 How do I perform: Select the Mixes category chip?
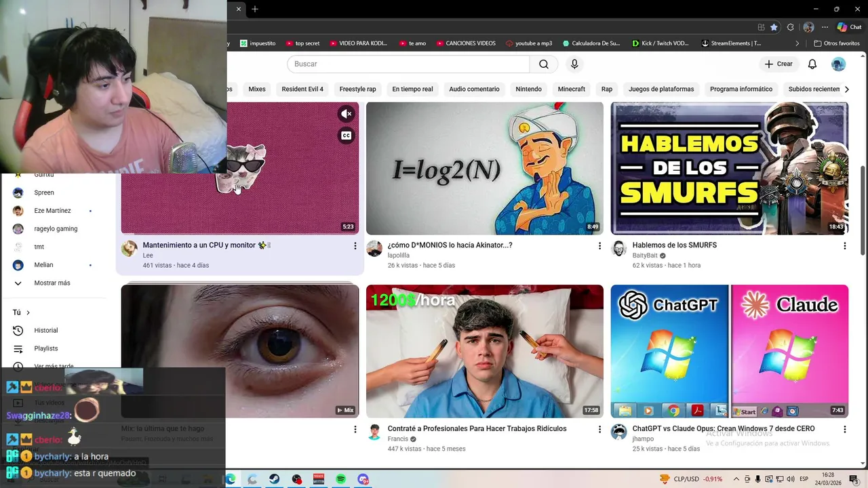(x=257, y=89)
